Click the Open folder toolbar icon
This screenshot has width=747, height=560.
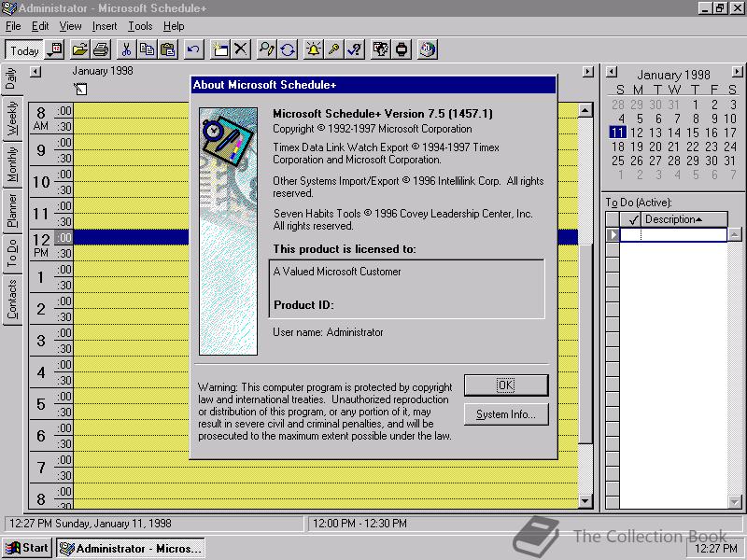[80, 50]
